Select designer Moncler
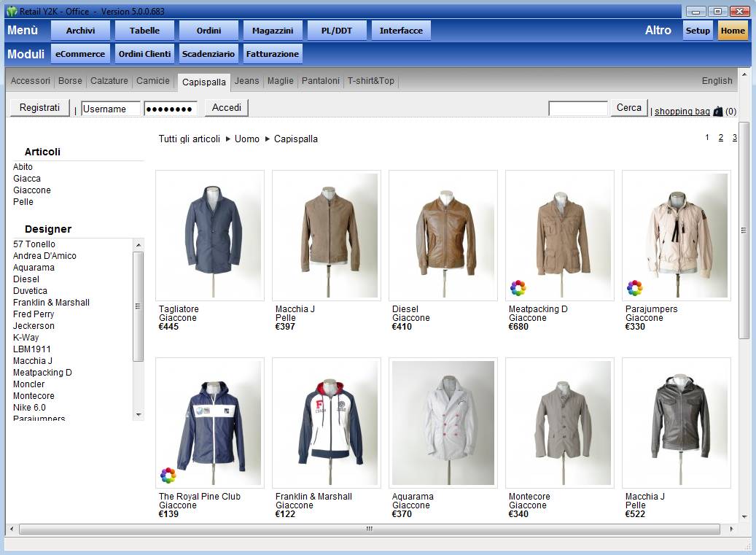Image resolution: width=756 pixels, height=555 pixels. pos(29,384)
